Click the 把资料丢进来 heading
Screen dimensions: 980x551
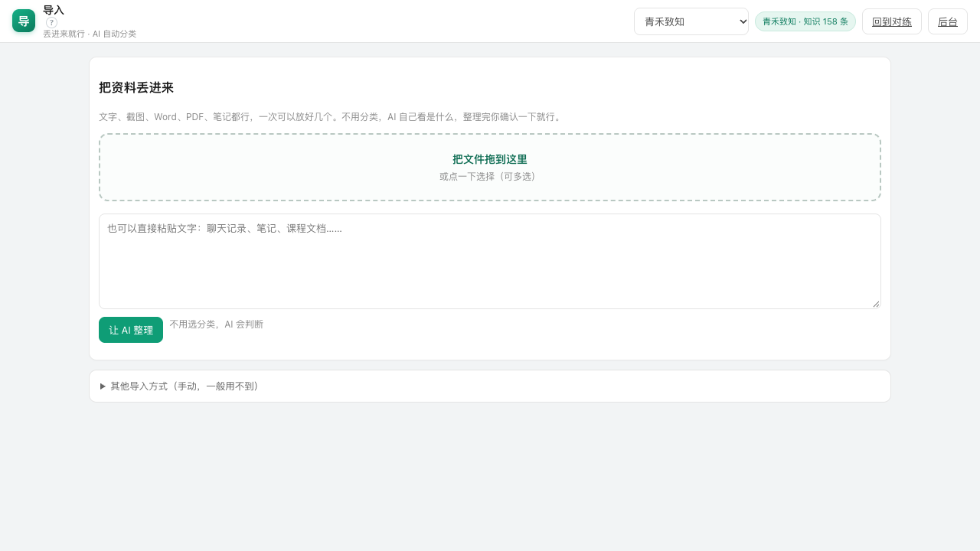pos(136,87)
